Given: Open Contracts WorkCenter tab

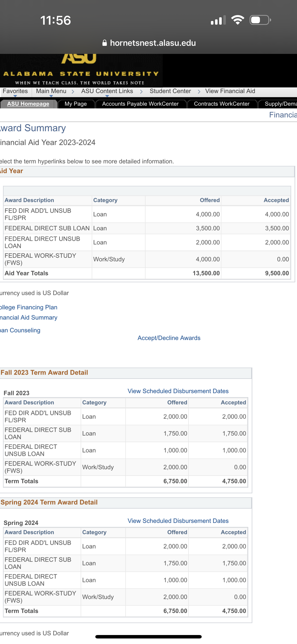Looking at the screenshot, I should (x=221, y=104).
